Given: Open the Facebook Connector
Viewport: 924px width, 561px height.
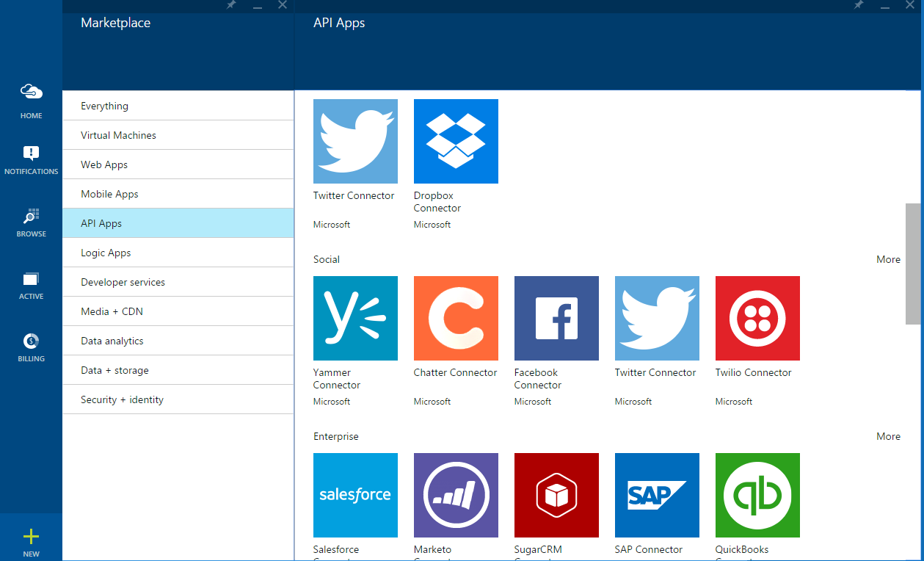Looking at the screenshot, I should [556, 318].
